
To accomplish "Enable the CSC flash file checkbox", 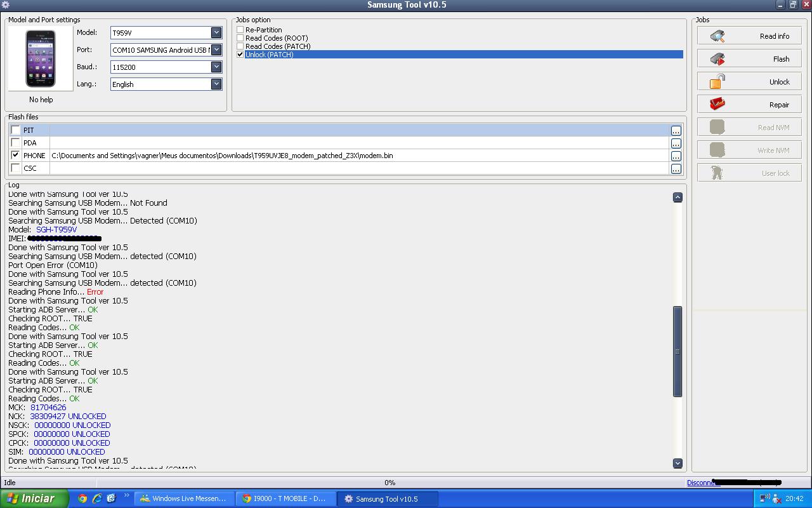I will tap(16, 168).
